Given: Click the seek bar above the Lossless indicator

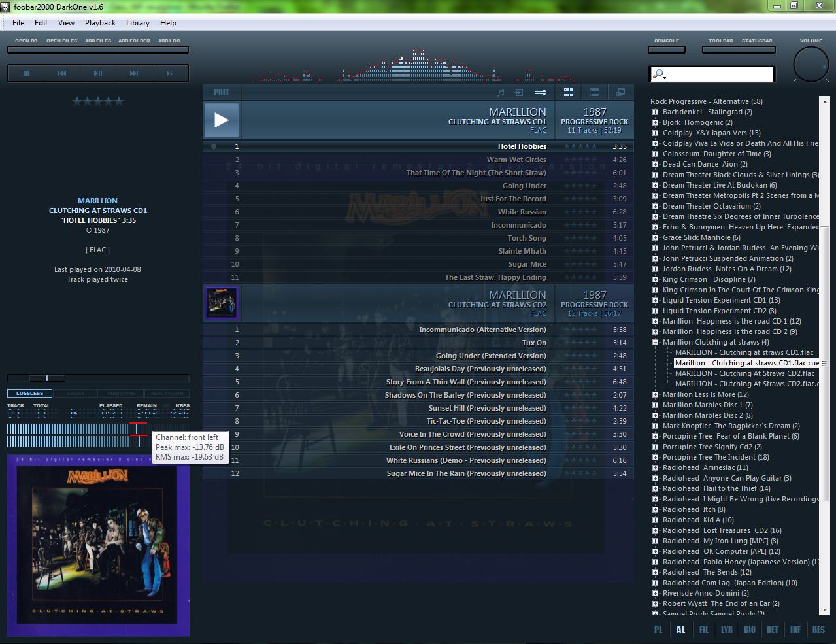Looking at the screenshot, I should 98,378.
